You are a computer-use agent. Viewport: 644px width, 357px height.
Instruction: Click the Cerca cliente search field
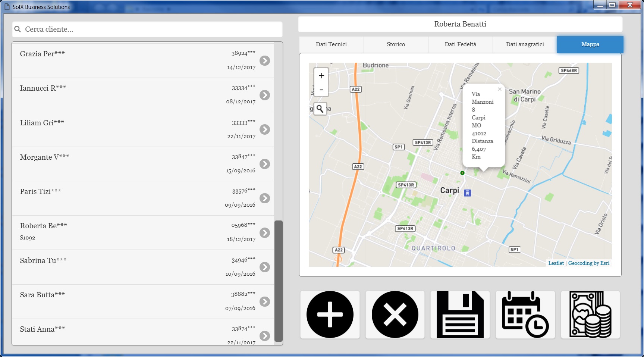(147, 29)
